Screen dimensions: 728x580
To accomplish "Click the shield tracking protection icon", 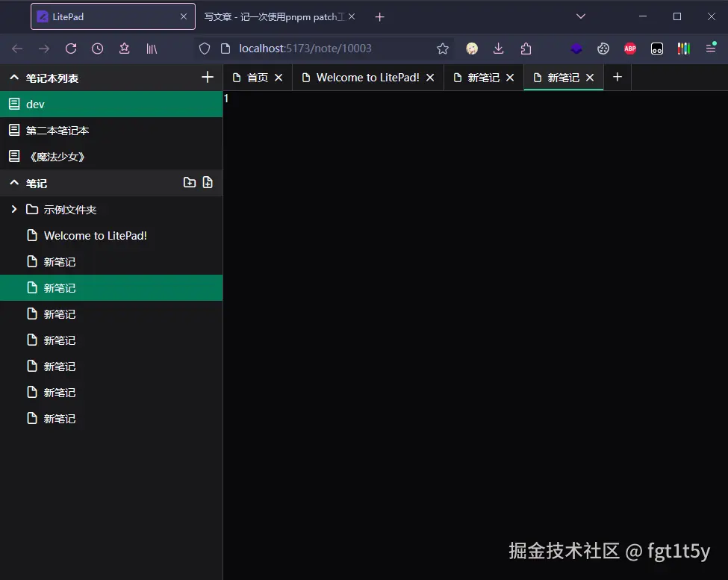I will click(204, 48).
